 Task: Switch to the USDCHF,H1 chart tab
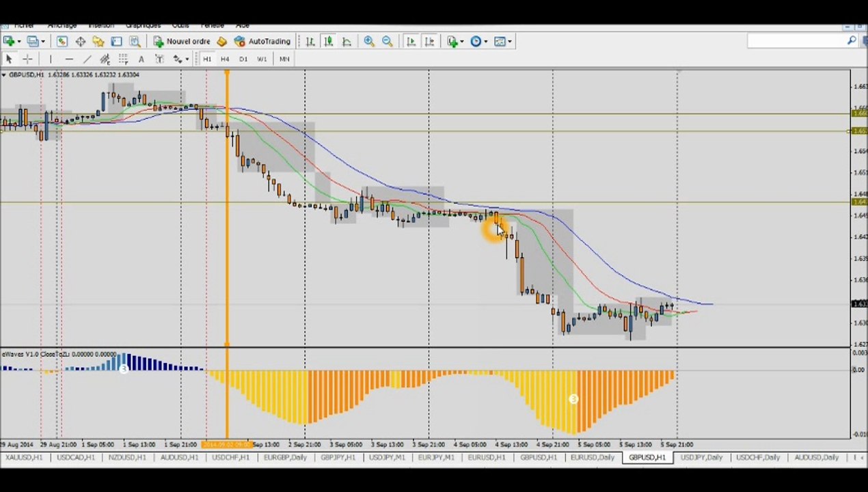230,457
